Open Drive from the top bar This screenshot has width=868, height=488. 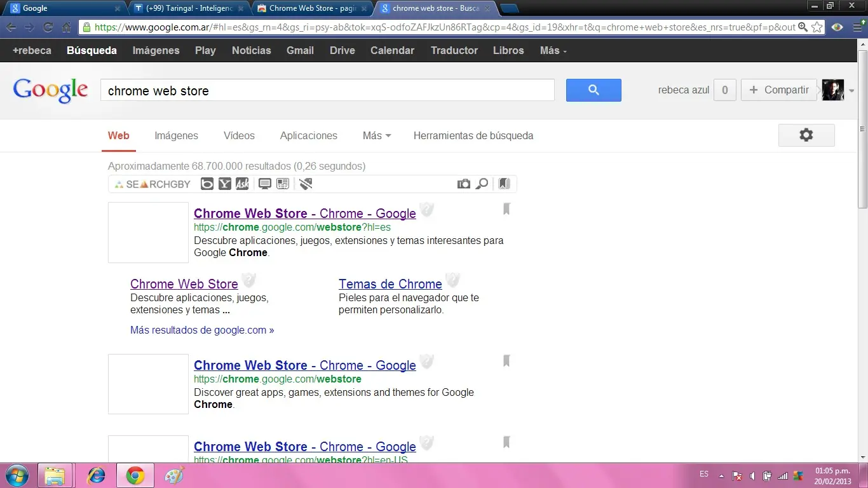[x=342, y=50]
